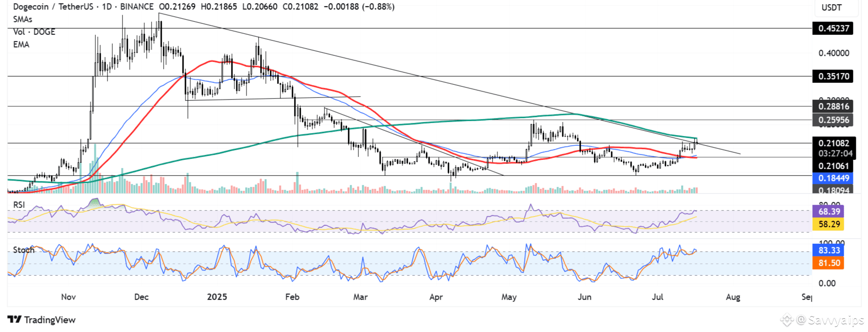Click the countdown timer 03:27:04
This screenshot has width=868, height=332.
coord(835,154)
